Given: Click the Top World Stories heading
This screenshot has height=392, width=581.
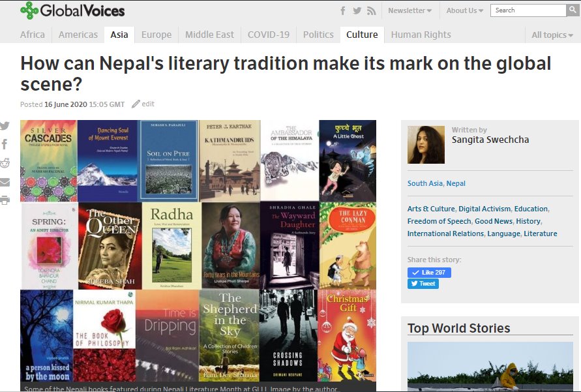Looking at the screenshot, I should [x=458, y=328].
